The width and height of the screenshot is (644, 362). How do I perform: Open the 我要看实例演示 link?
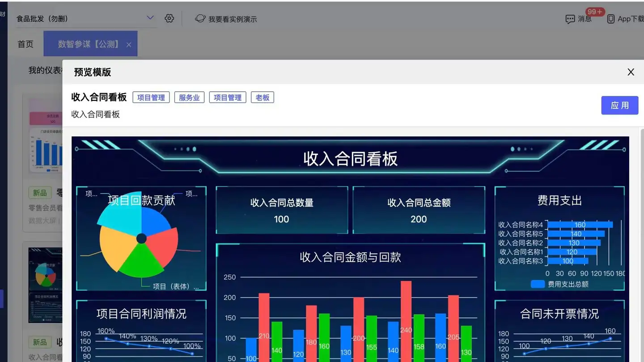[233, 19]
